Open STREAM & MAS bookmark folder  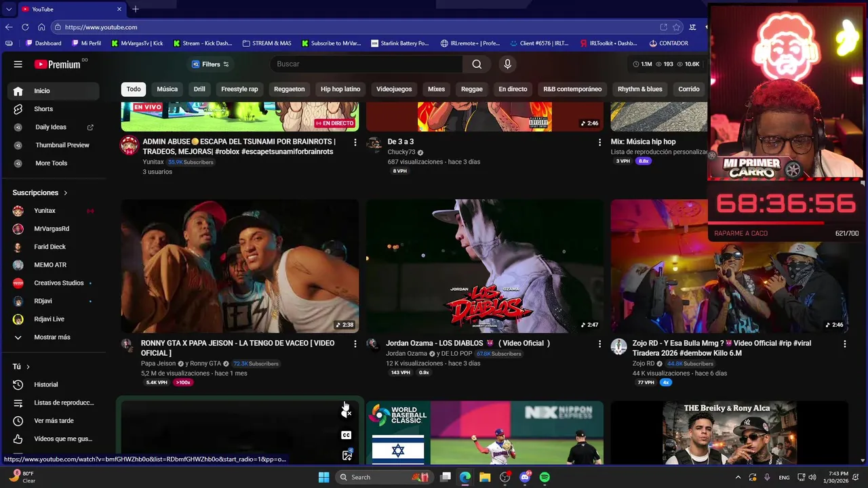267,43
